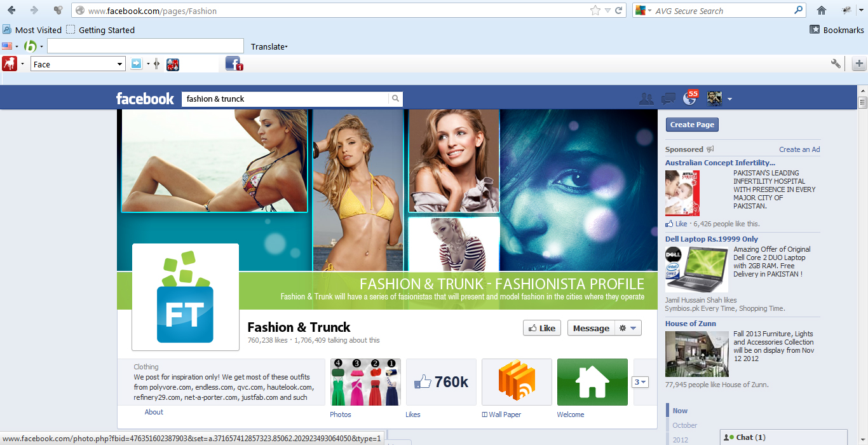Viewport: 868px width, 445px height.
Task: Open the Getting Started bookmark
Action: (100, 30)
